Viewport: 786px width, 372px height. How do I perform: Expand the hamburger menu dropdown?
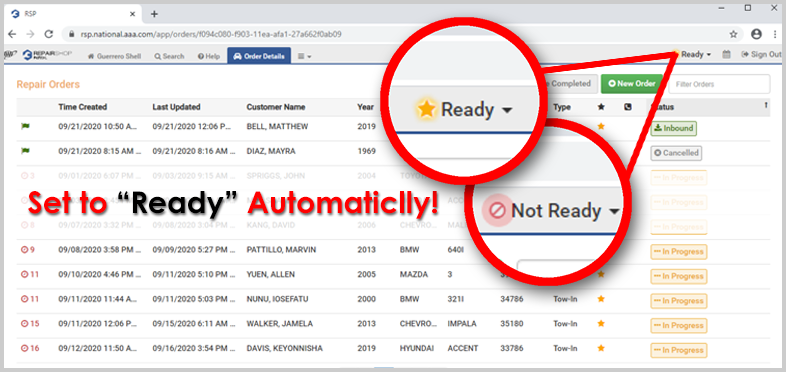304,56
